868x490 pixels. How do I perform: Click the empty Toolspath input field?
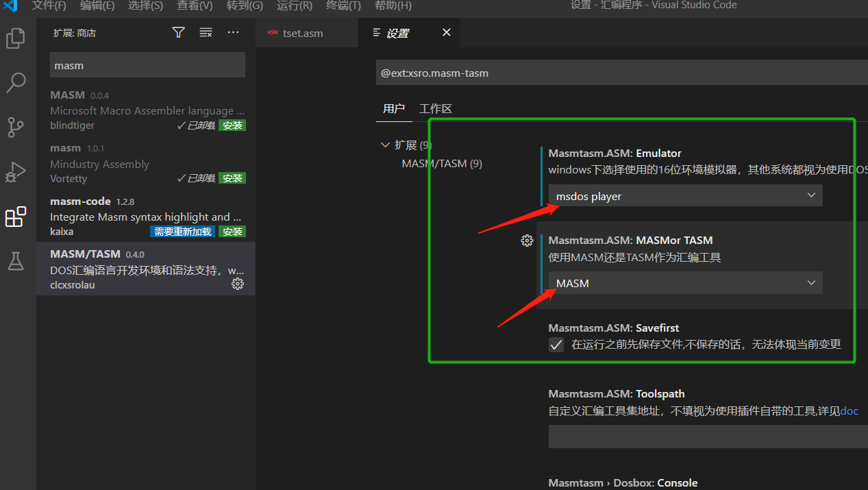pyautogui.click(x=708, y=437)
